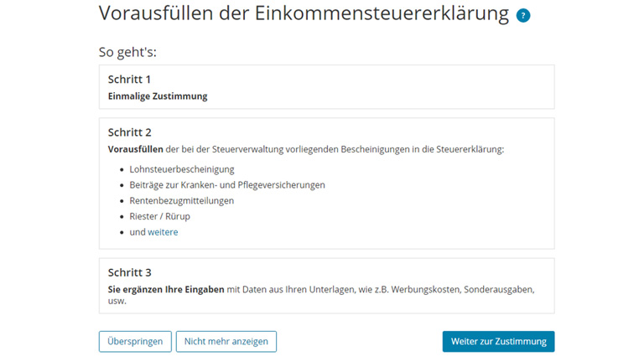644x362 pixels.
Task: Click the "Riester / Rürup" list item
Action: (159, 216)
